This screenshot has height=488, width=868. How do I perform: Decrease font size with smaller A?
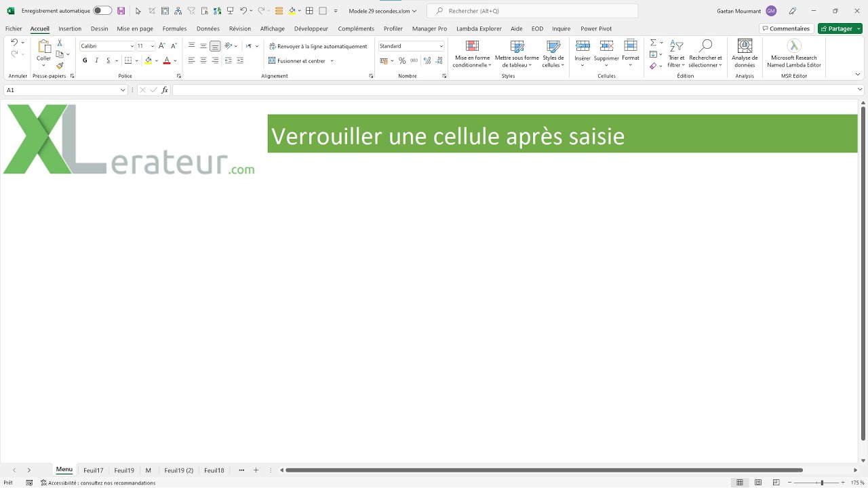click(x=174, y=46)
